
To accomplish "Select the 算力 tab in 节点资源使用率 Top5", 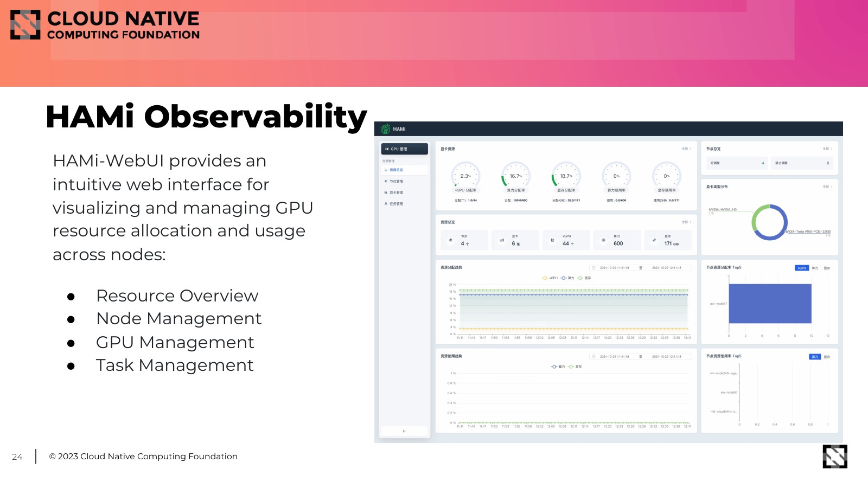I will (x=815, y=357).
